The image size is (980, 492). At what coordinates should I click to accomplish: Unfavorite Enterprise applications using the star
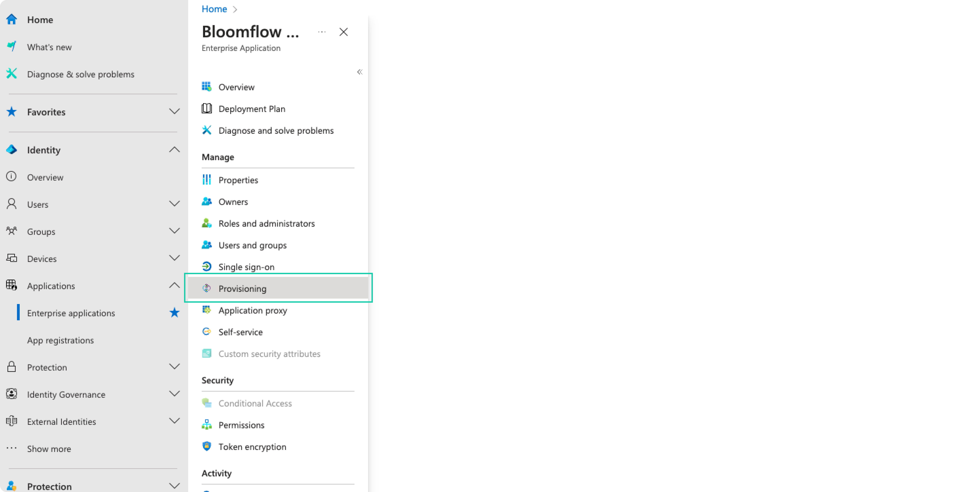click(x=174, y=313)
